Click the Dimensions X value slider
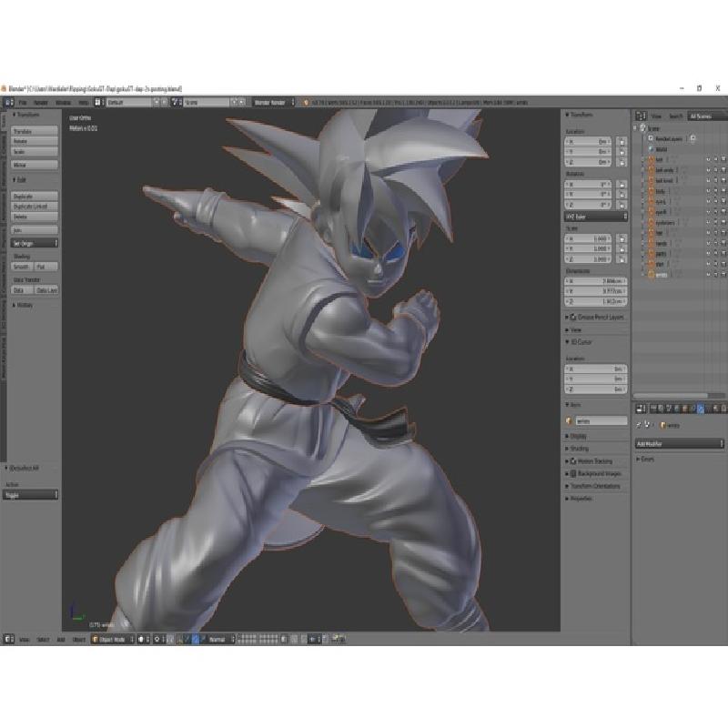Screen dimensions: 728x728 pyautogui.click(x=596, y=281)
